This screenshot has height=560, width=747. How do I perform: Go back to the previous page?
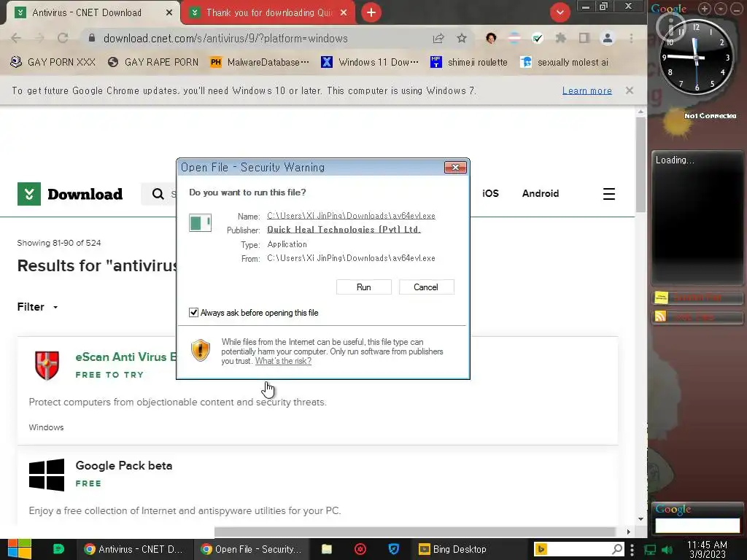click(16, 38)
